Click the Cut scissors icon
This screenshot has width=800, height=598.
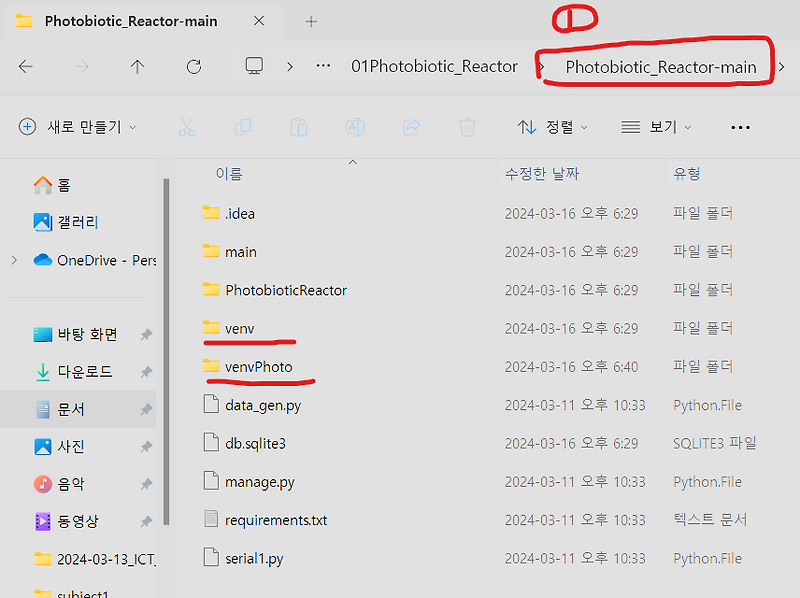tap(187, 127)
